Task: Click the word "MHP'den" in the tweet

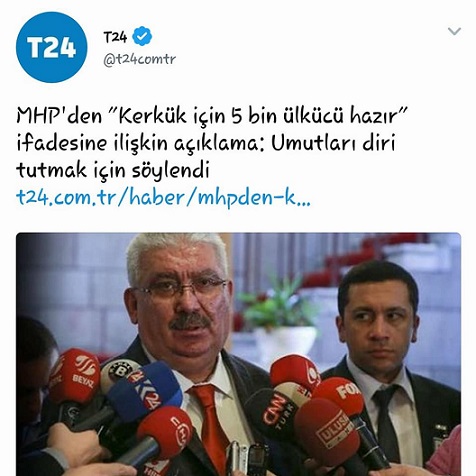Action: [59, 116]
